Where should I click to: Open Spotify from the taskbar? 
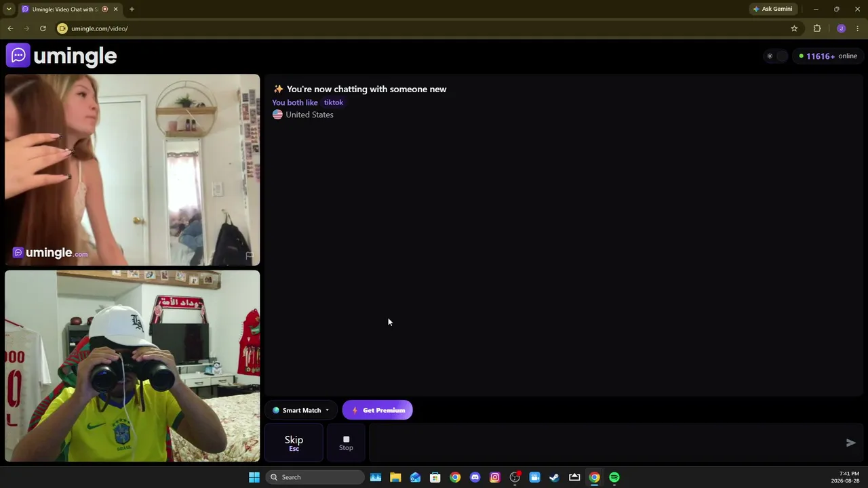pos(614,477)
